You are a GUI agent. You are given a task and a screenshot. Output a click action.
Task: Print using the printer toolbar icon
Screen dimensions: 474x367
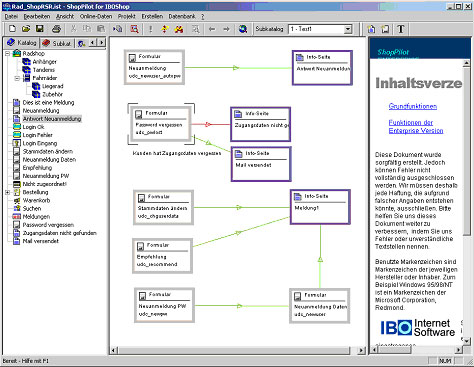click(x=56, y=29)
